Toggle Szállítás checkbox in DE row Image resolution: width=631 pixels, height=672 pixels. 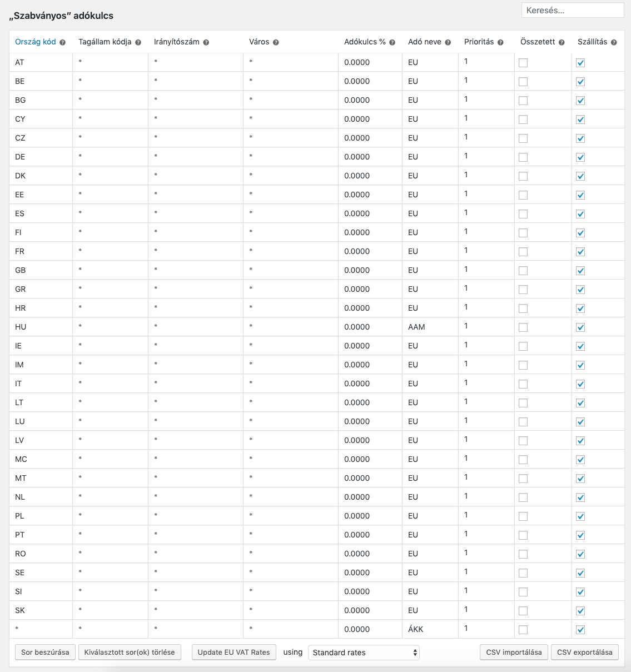(x=580, y=157)
